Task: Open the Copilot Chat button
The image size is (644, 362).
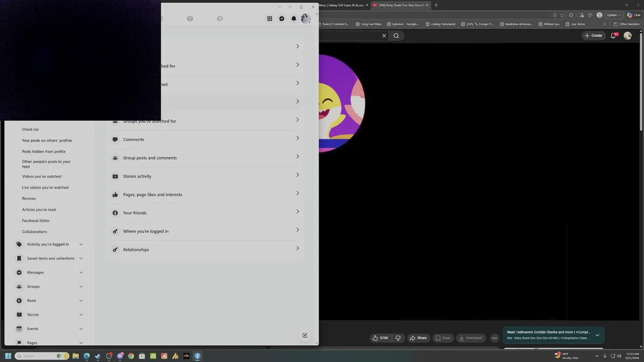Action: tap(633, 15)
